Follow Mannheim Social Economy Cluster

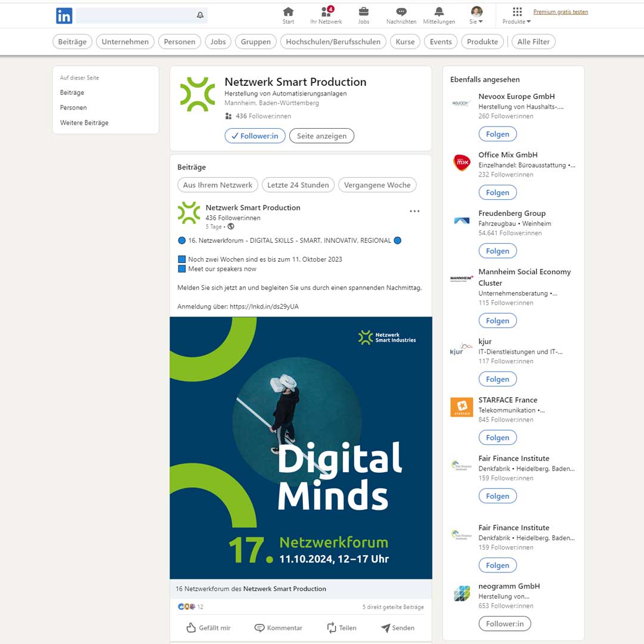click(497, 321)
